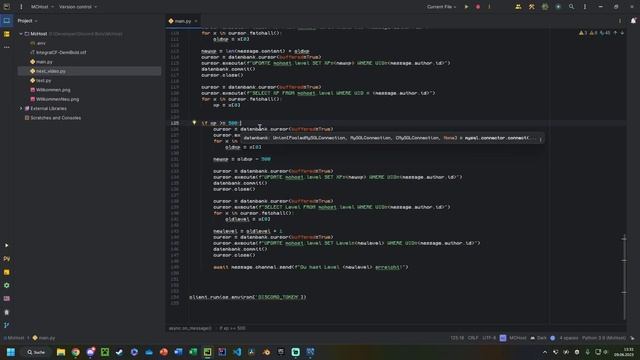
Task: Show hidden system tray icons
Action: 545,352
